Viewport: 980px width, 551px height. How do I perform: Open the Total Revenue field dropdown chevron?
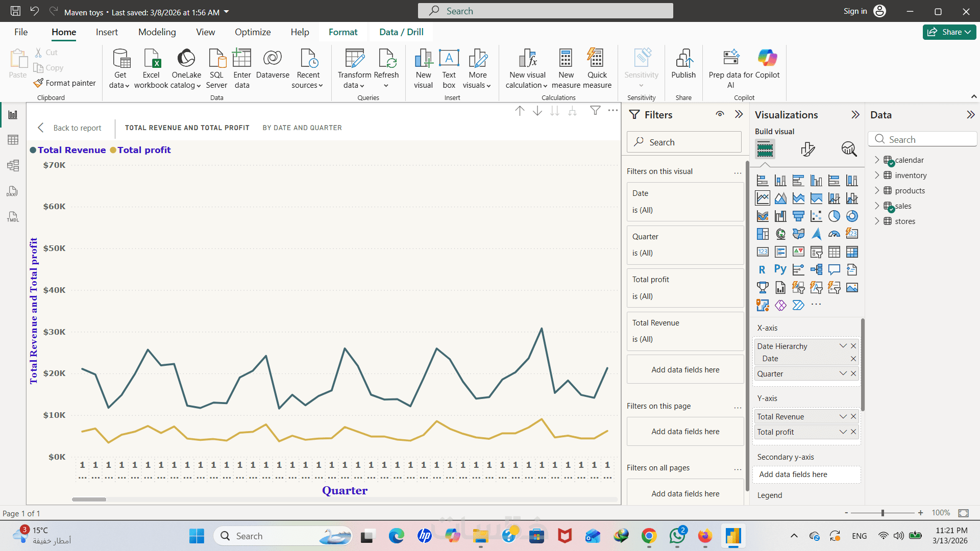[x=843, y=417]
